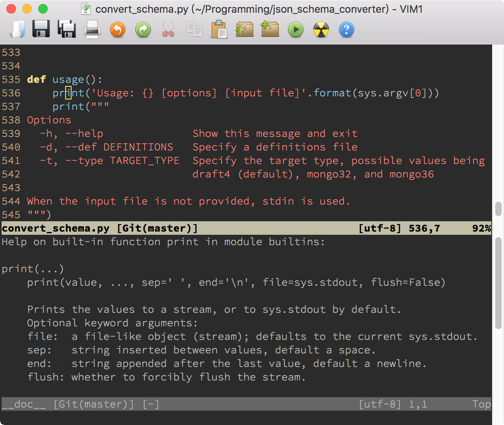504x425 pixels.
Task: Paste from the clipboard
Action: (219, 29)
